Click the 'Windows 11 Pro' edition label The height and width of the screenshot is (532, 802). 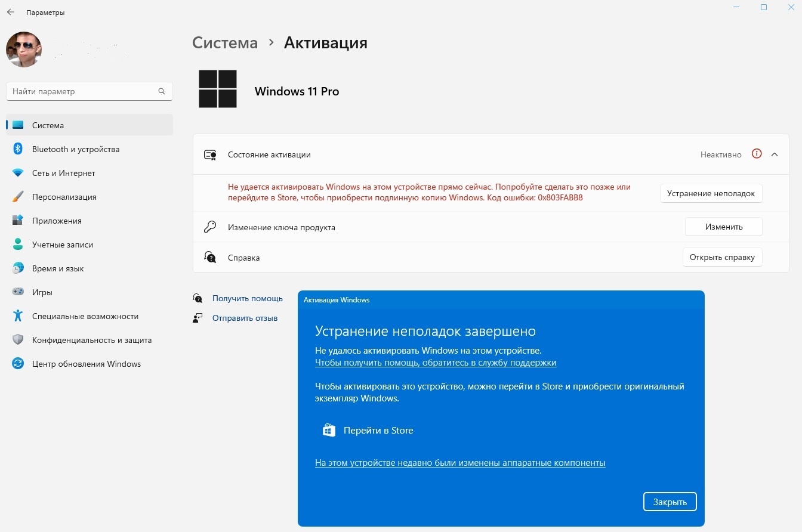pyautogui.click(x=297, y=91)
